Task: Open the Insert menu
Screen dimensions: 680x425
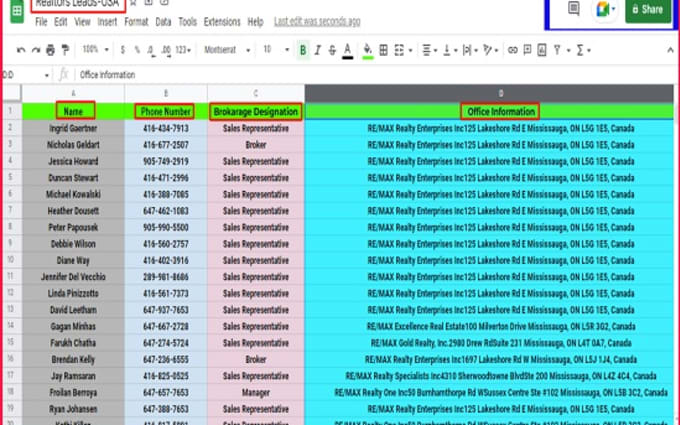Action: click(x=107, y=22)
